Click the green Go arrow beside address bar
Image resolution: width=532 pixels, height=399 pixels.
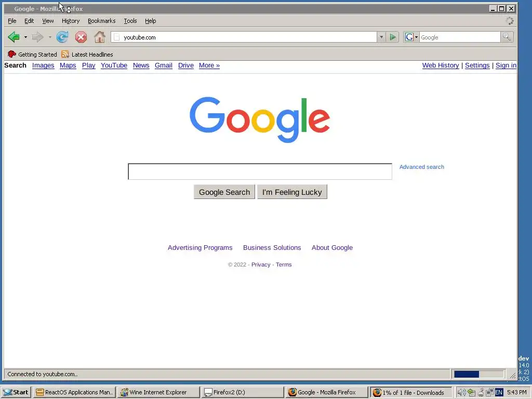pos(393,37)
